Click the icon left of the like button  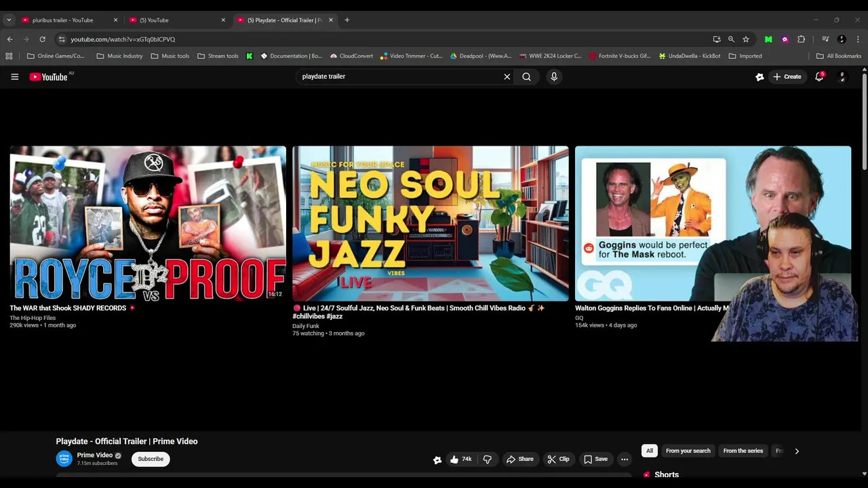point(437,460)
